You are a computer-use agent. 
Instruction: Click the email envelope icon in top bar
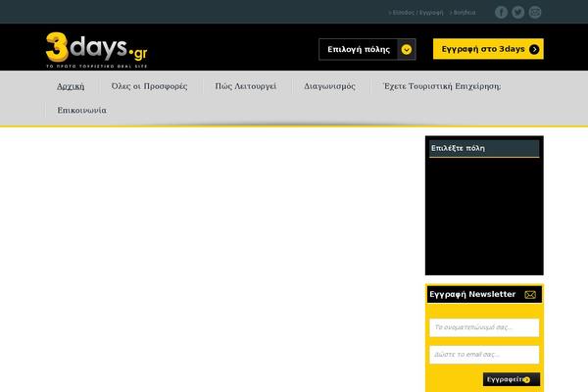(x=535, y=13)
